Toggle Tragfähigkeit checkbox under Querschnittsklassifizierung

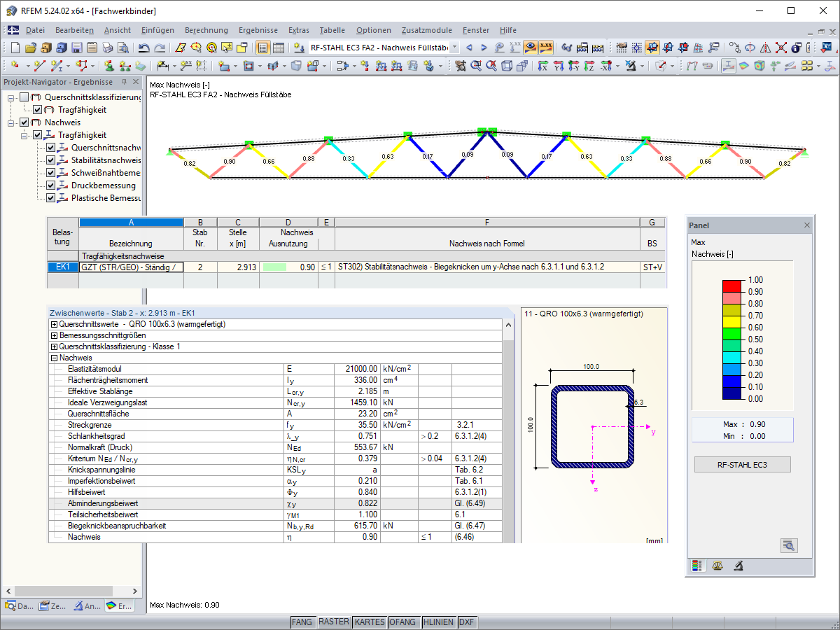tap(38, 110)
